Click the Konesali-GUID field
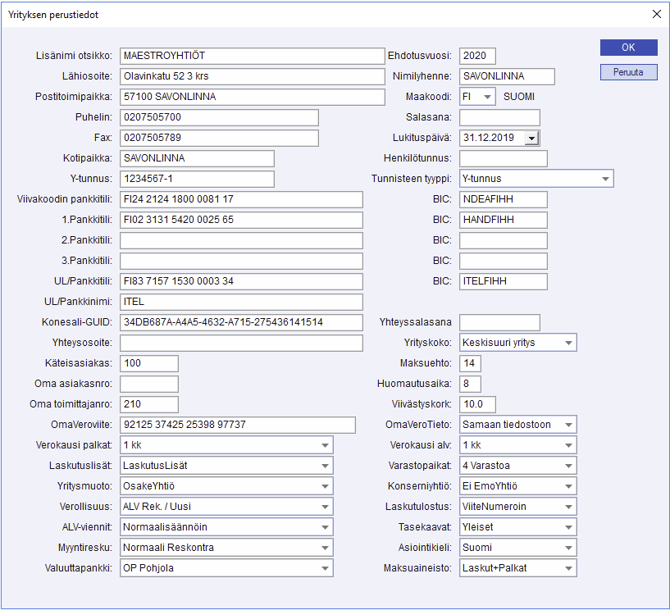This screenshot has height=610, width=670. [240, 322]
